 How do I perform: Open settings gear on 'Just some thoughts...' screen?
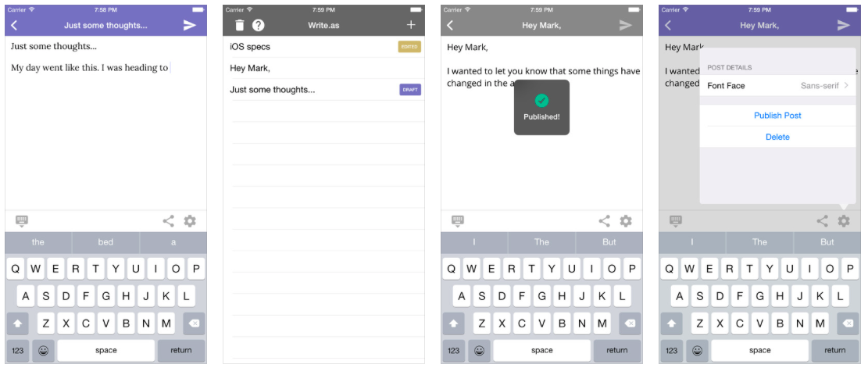pyautogui.click(x=190, y=221)
